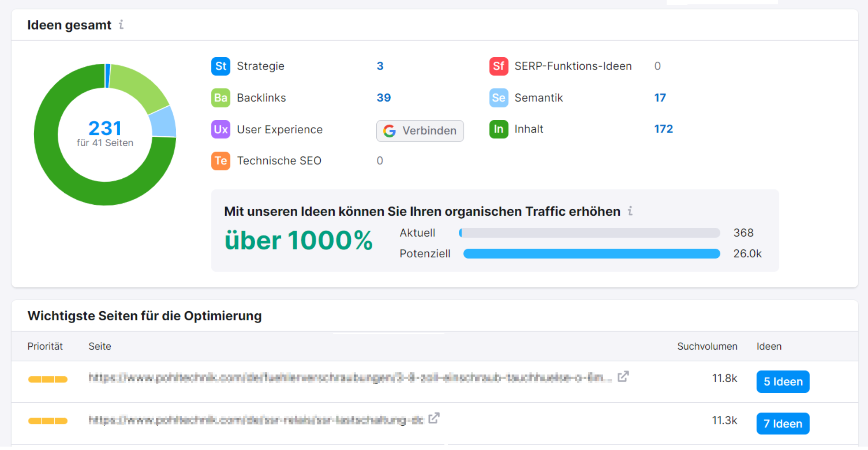Viewport: 868px width, 450px height.
Task: Click the priority indicator for 11.3k row
Action: [x=48, y=420]
